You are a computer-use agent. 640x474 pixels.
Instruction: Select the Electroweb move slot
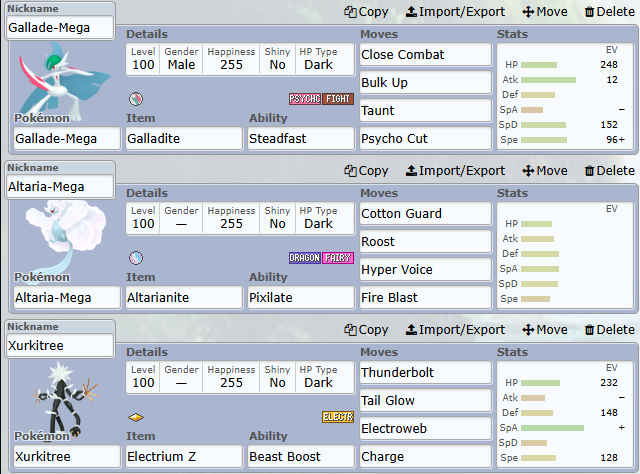[x=426, y=428]
